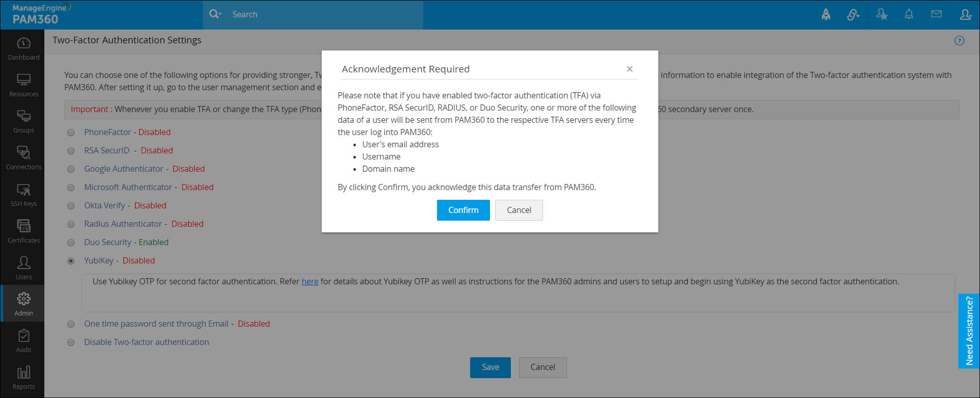Open the Certificates section
This screenshot has height=398, width=980.
click(x=23, y=231)
